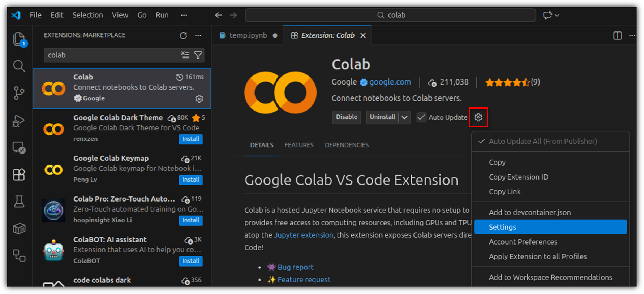Open the Source Control view
Viewport: 644px width, 294px height.
(19, 93)
